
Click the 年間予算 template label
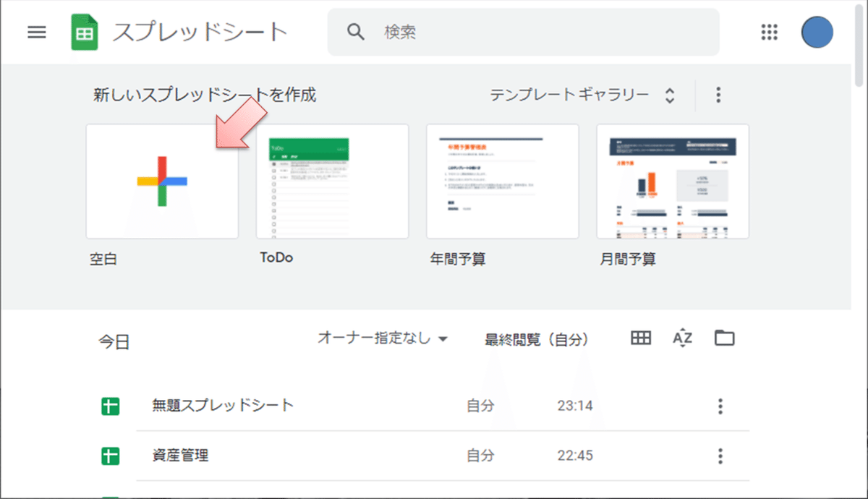point(457,259)
